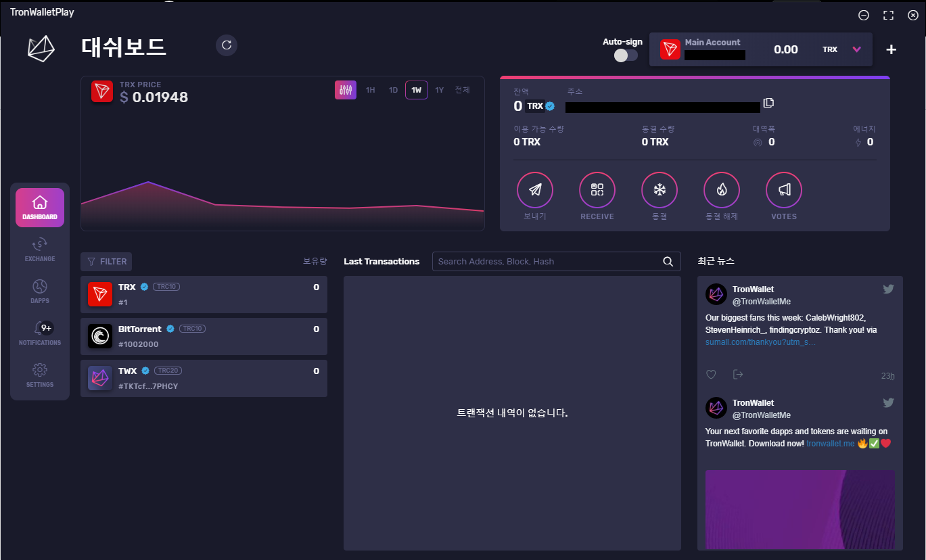Click the $ 0.01948 price value
The image size is (926, 560).
pyautogui.click(x=154, y=97)
